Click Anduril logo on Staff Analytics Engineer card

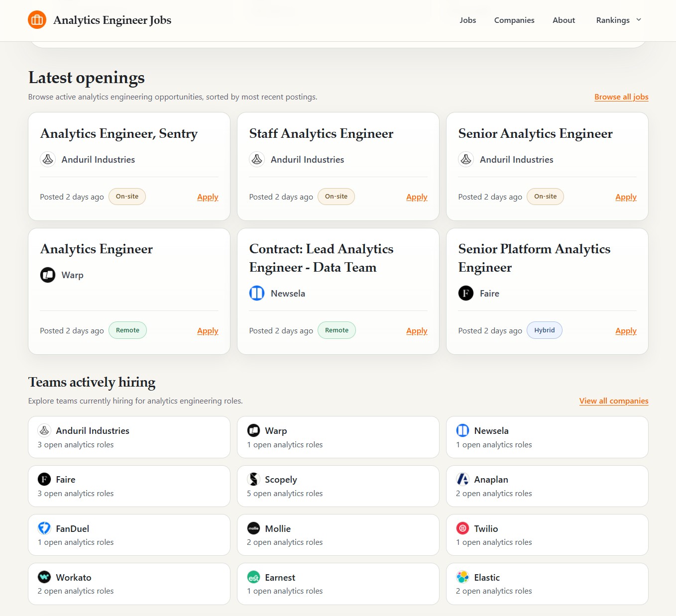point(257,159)
